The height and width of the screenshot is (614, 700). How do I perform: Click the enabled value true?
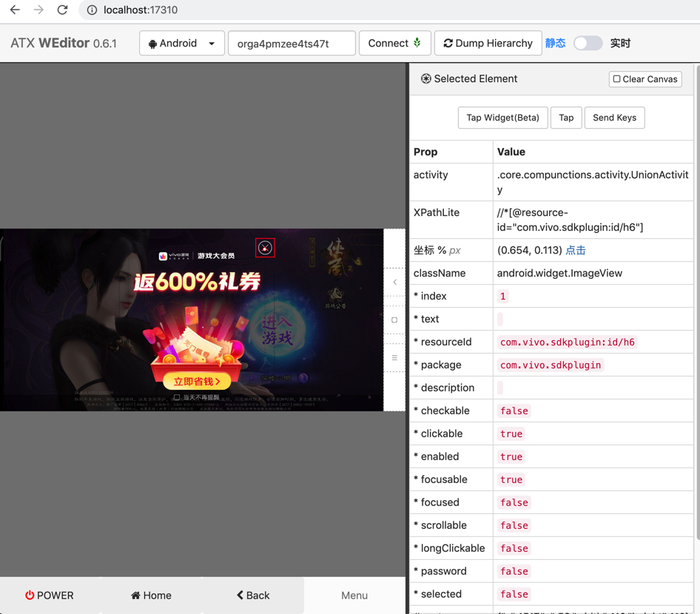[511, 456]
